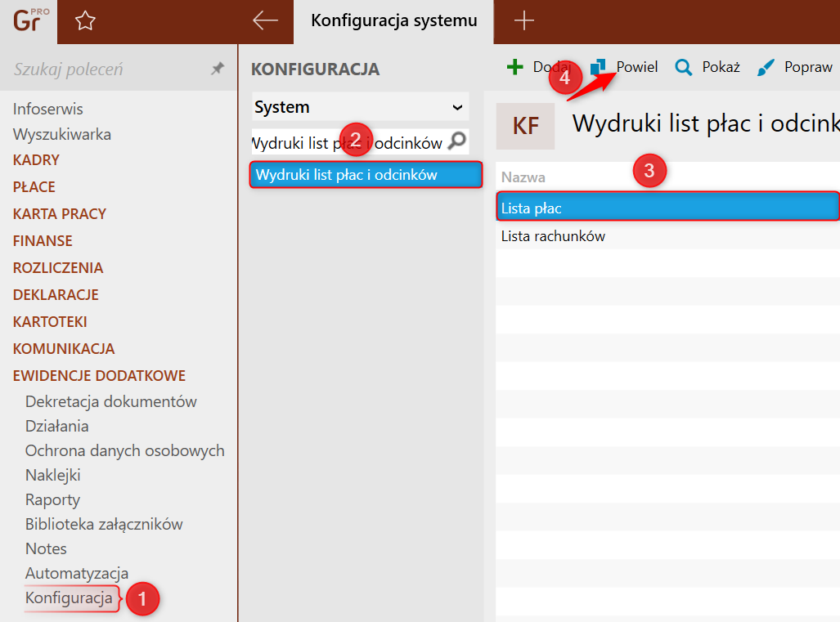Open Infoserwis in the sidebar
Image resolution: width=840 pixels, height=622 pixels.
(x=47, y=109)
